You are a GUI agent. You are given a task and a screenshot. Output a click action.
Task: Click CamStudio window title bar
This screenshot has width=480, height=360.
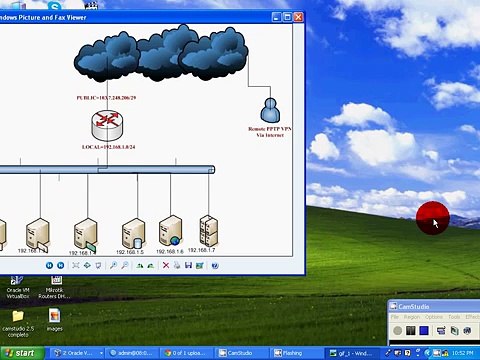point(434,306)
